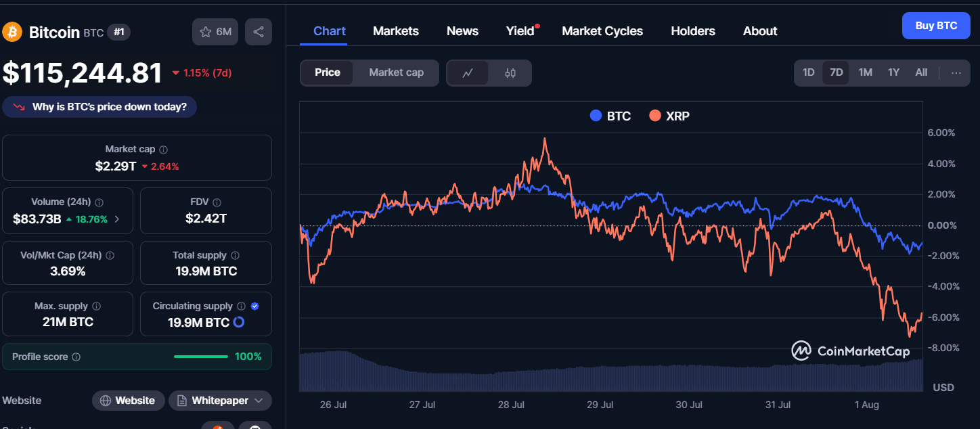The height and width of the screenshot is (429, 980).
Task: Click the verified badge by Circulating supply
Action: click(x=255, y=307)
